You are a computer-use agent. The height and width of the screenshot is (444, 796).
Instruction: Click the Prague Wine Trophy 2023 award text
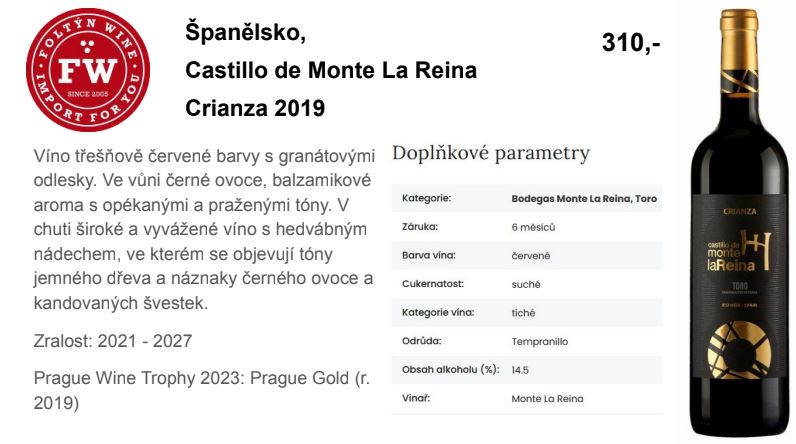pos(202,390)
